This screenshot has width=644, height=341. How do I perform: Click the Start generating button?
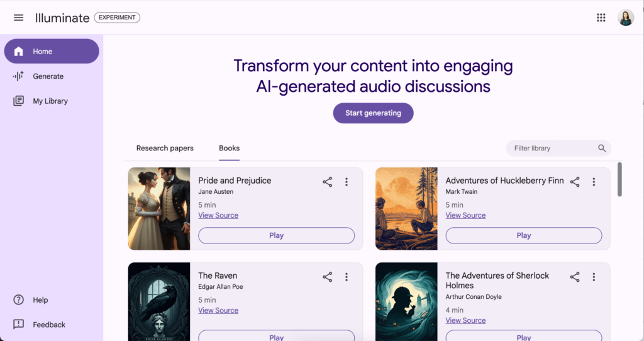click(373, 113)
